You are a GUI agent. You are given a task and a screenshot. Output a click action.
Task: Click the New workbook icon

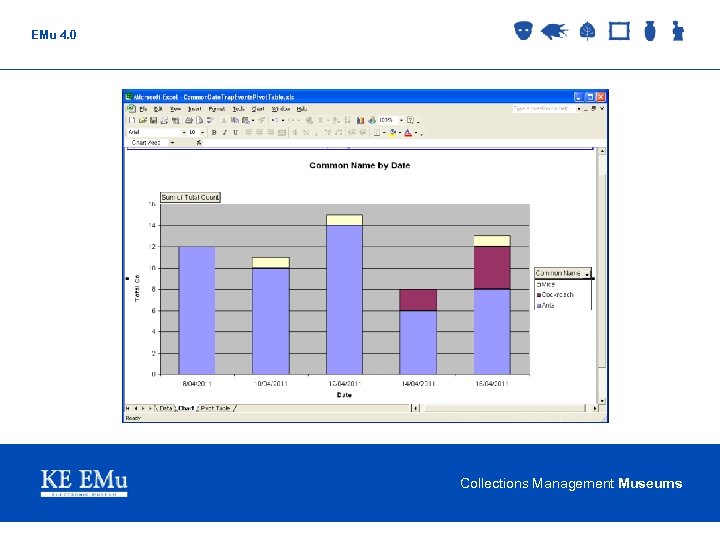(x=132, y=120)
